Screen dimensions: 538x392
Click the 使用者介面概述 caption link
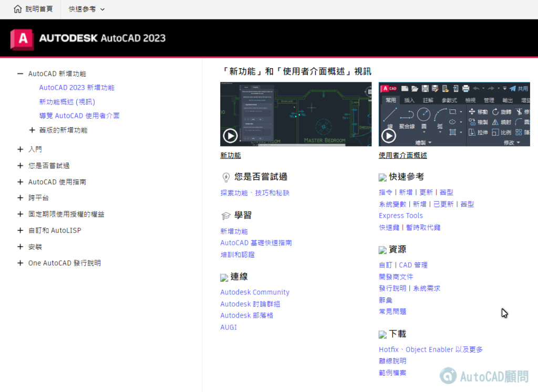coord(403,155)
